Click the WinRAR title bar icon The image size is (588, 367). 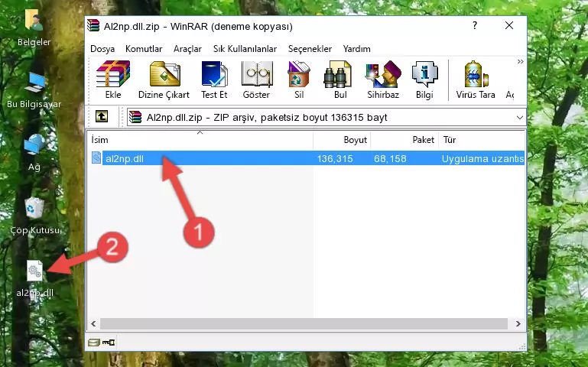[x=93, y=26]
